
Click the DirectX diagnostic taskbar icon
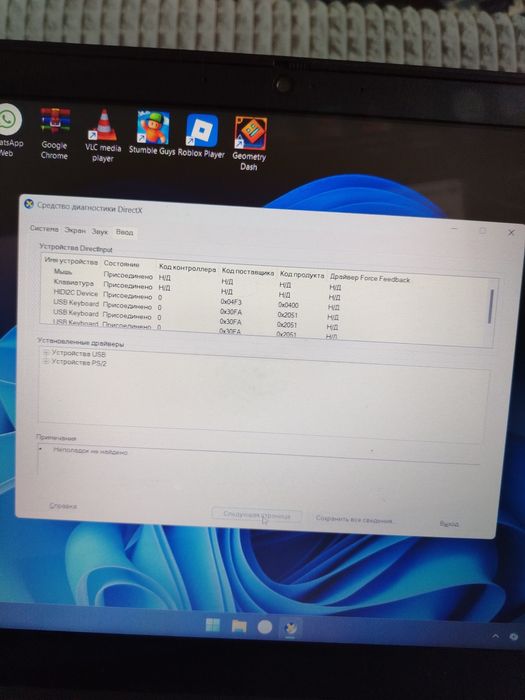coord(291,628)
